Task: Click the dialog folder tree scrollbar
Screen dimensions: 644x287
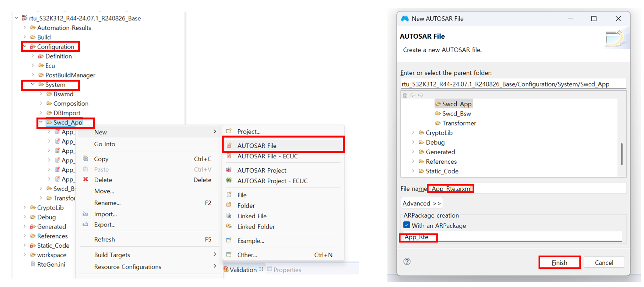Action: click(x=622, y=154)
